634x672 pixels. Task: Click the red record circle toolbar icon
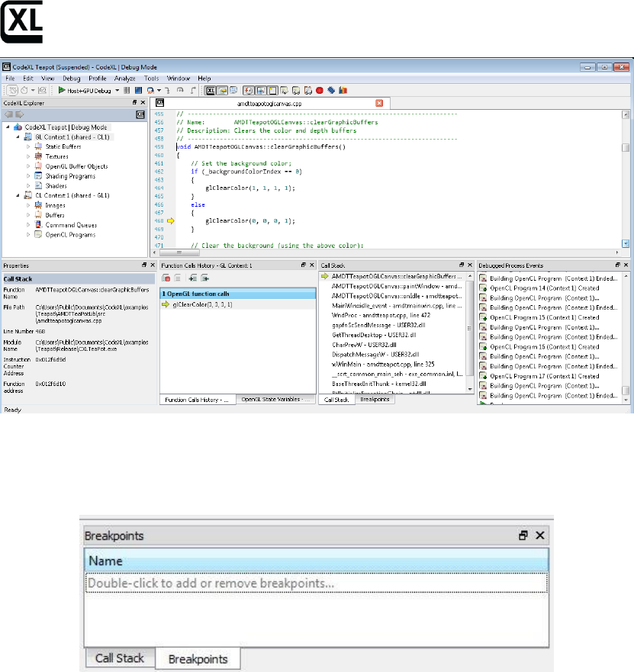(320, 91)
